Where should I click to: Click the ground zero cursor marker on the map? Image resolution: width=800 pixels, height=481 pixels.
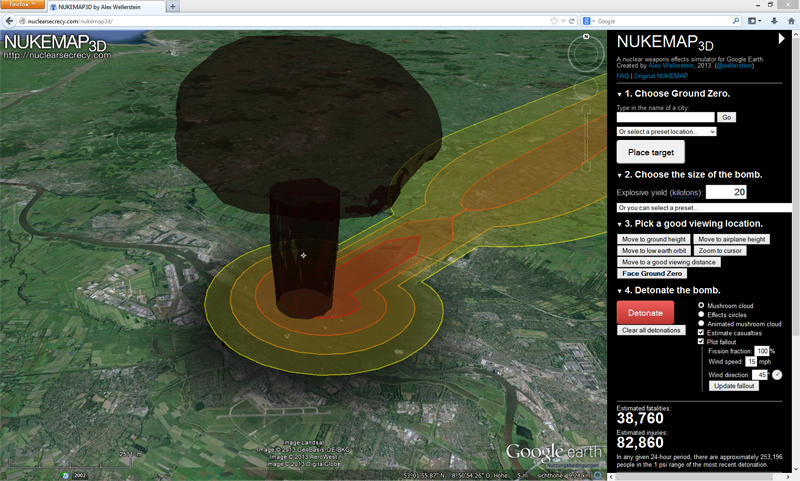pos(304,255)
